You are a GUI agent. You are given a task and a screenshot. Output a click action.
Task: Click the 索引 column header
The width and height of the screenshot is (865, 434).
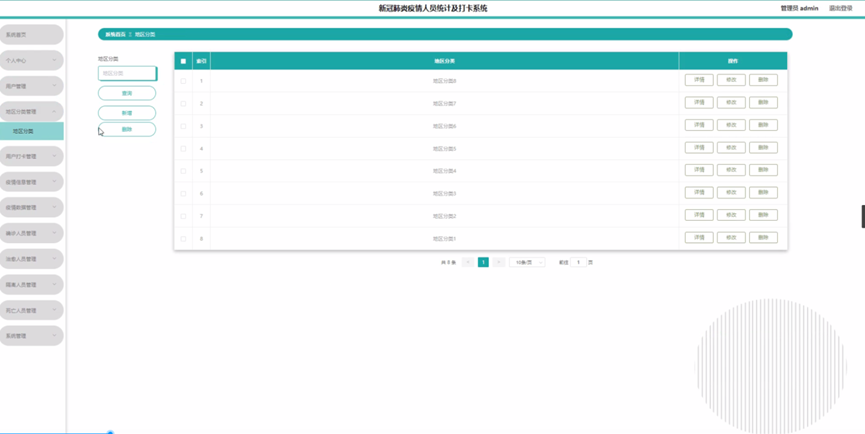coord(201,61)
